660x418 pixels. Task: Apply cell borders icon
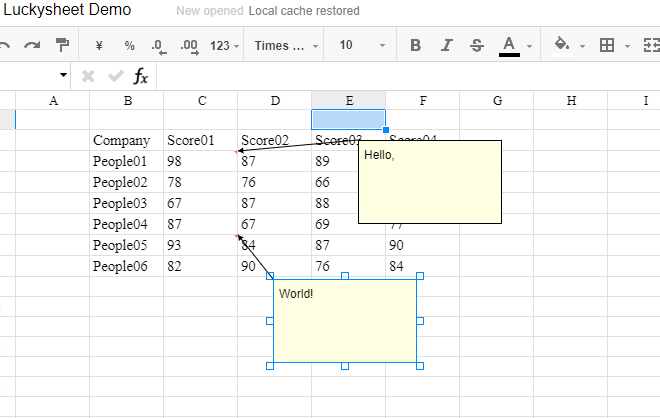point(607,45)
